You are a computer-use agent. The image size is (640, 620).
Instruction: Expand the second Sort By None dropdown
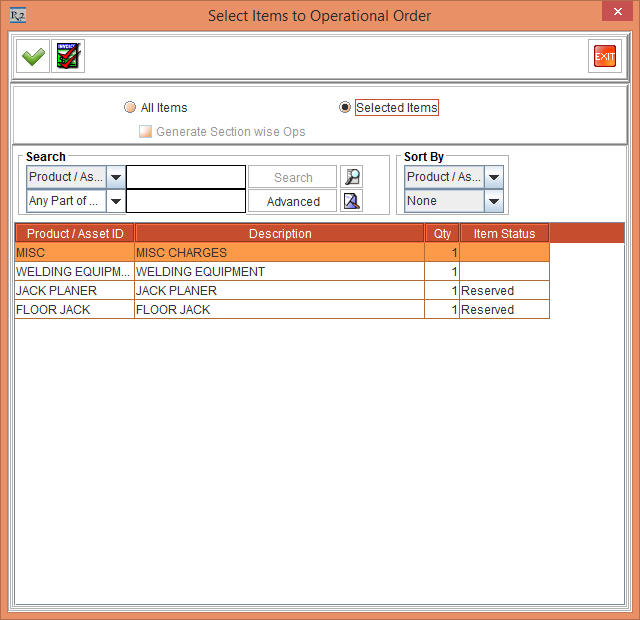click(493, 201)
